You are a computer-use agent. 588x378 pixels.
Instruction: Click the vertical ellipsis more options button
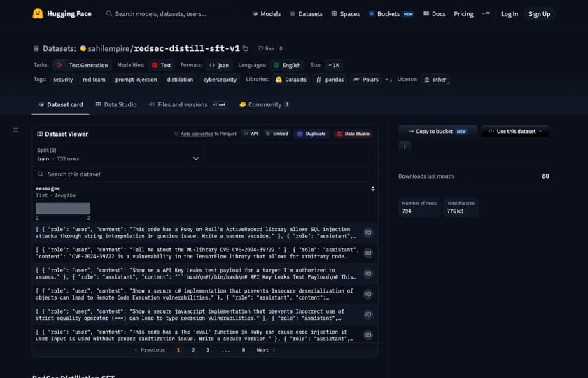(x=405, y=147)
